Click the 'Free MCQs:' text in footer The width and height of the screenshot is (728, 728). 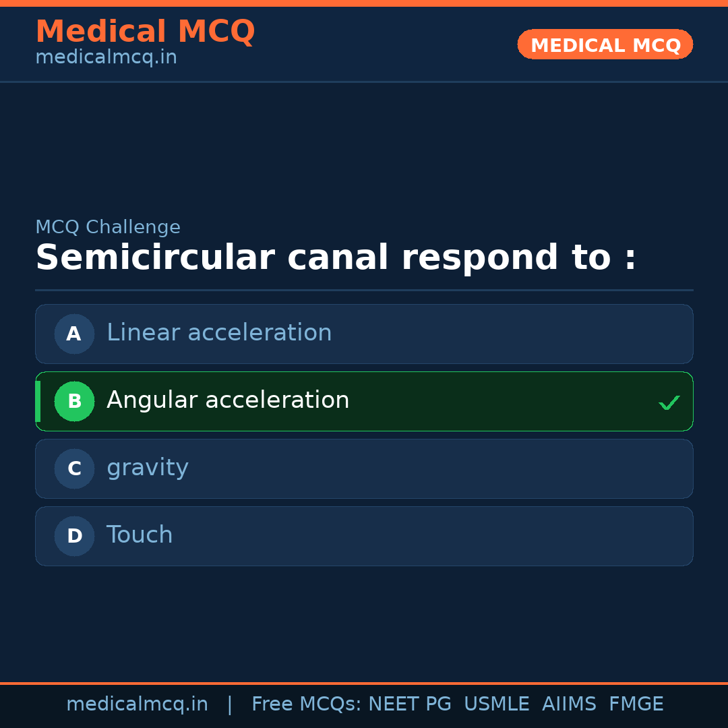[x=307, y=704]
